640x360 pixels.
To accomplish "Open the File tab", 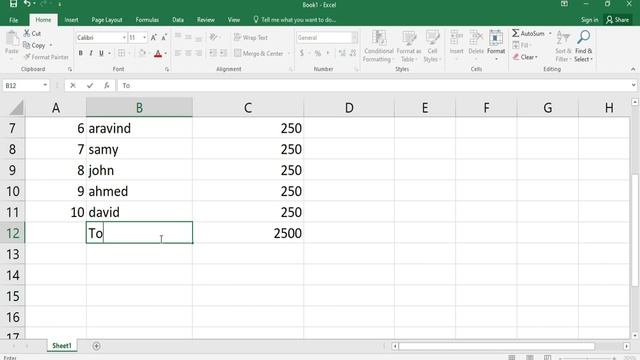I will pos(13,20).
